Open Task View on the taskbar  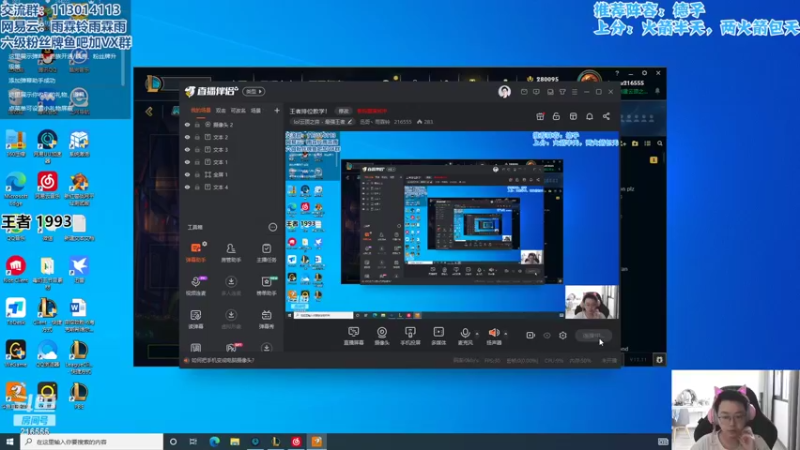coord(193,441)
